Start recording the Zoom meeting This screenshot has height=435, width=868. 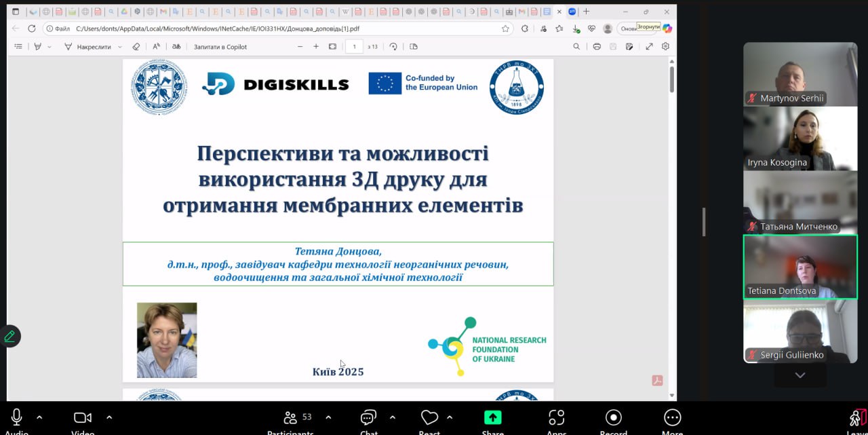[613, 417]
